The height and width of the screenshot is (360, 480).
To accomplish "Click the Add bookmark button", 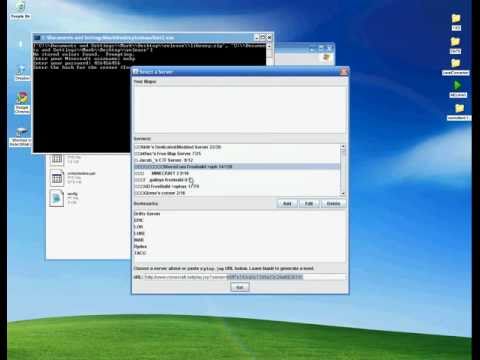I will [x=287, y=203].
